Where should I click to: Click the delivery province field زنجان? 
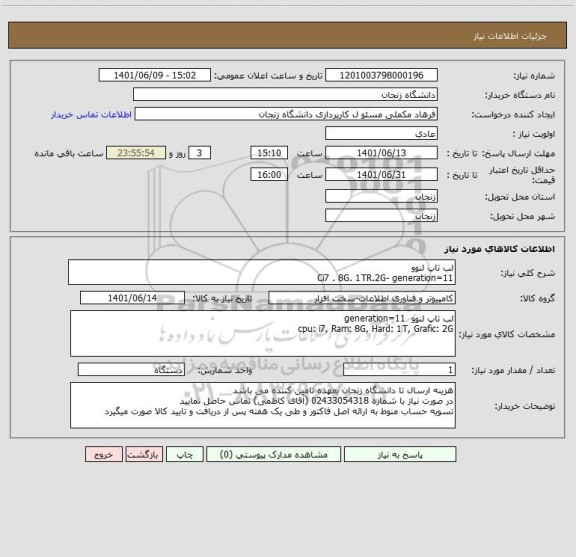[381, 197]
